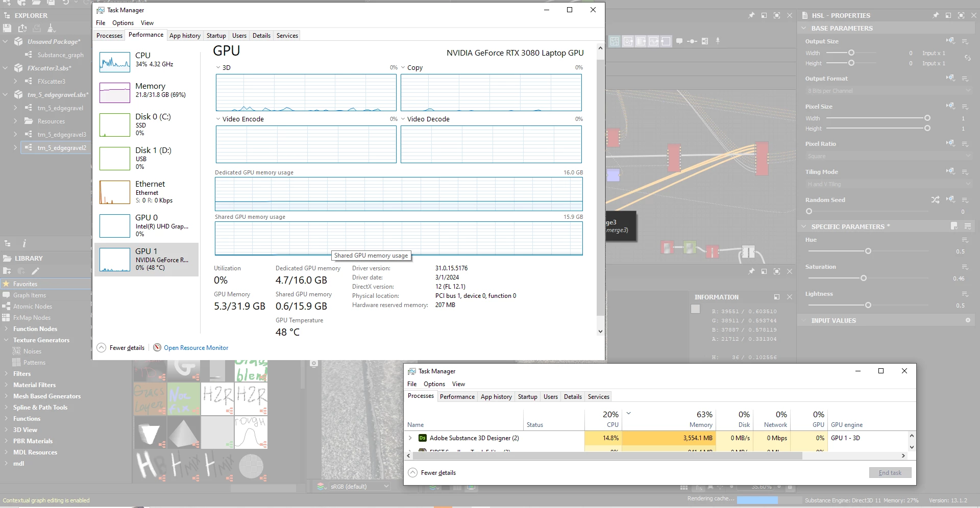This screenshot has width=980, height=508.
Task: Toggle the first highlighted graph toolbar button
Action: click(615, 41)
